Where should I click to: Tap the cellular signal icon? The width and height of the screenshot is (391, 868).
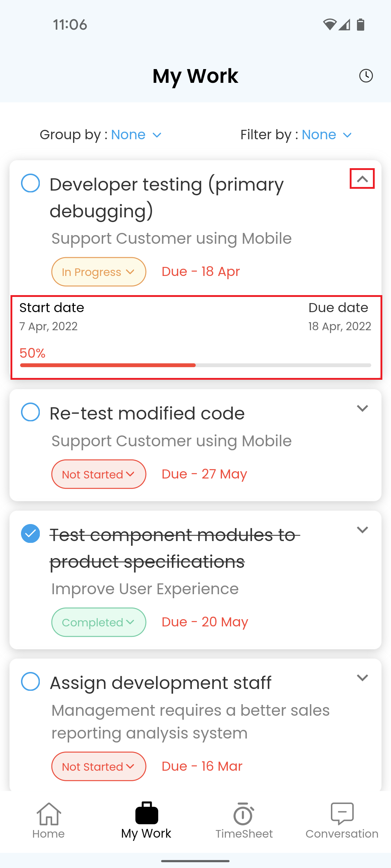point(345,25)
